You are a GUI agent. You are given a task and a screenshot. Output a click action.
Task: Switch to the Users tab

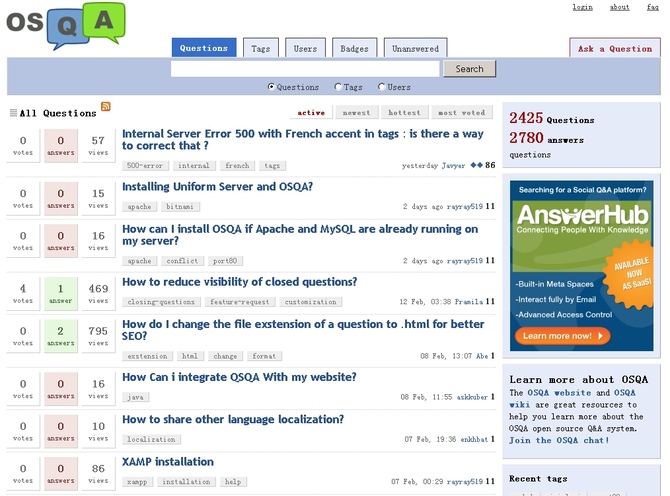pyautogui.click(x=305, y=48)
